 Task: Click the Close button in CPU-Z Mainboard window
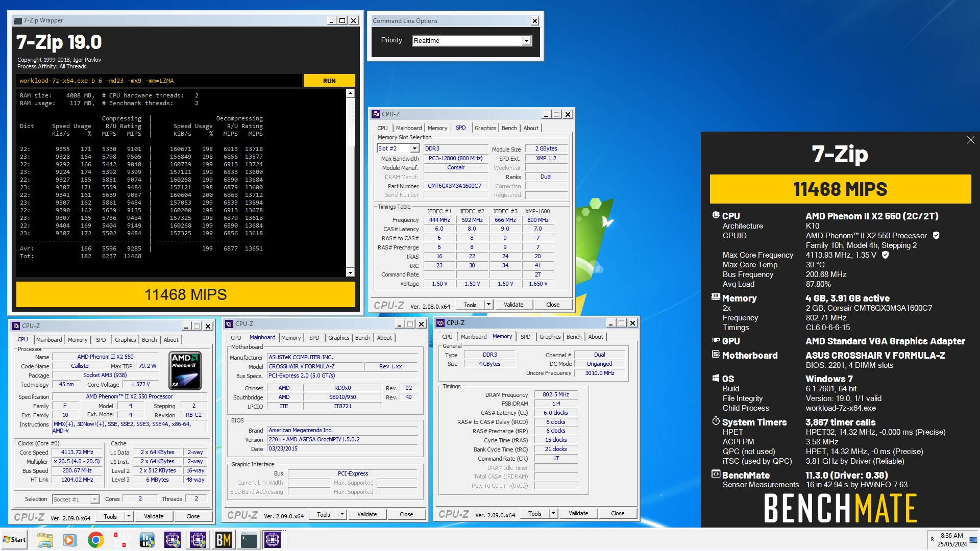pos(406,514)
